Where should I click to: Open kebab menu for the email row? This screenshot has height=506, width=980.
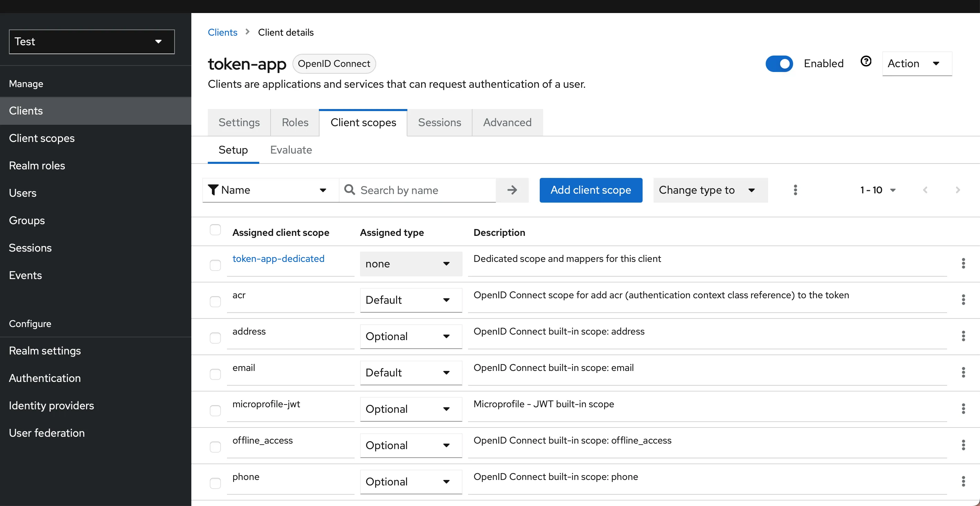click(963, 372)
